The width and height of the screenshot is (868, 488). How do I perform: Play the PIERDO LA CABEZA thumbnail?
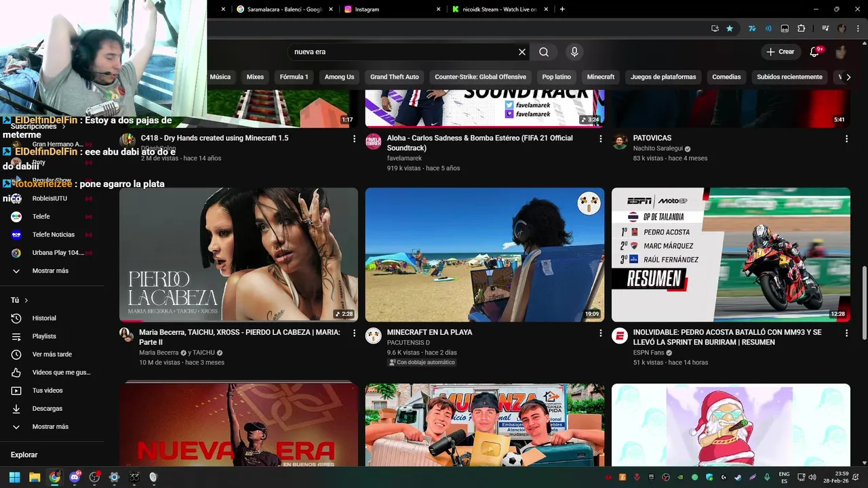239,255
